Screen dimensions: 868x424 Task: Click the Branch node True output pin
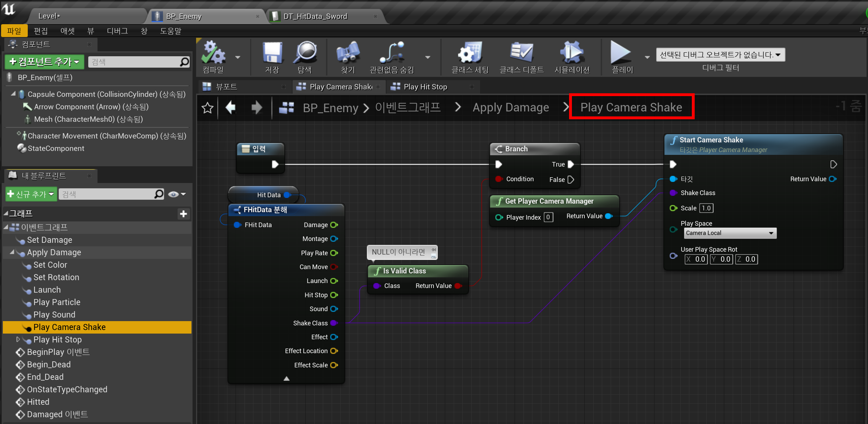pyautogui.click(x=571, y=164)
